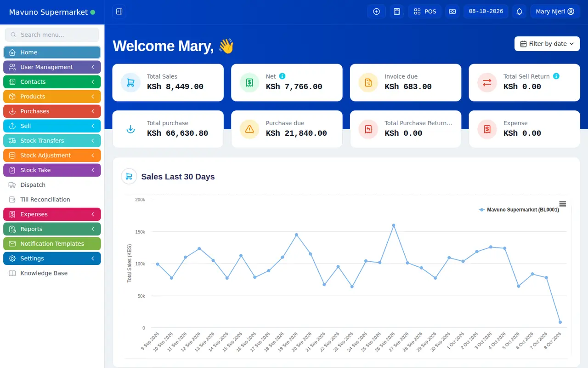The height and width of the screenshot is (368, 588).
Task: Open the POS screen
Action: coord(425,11)
